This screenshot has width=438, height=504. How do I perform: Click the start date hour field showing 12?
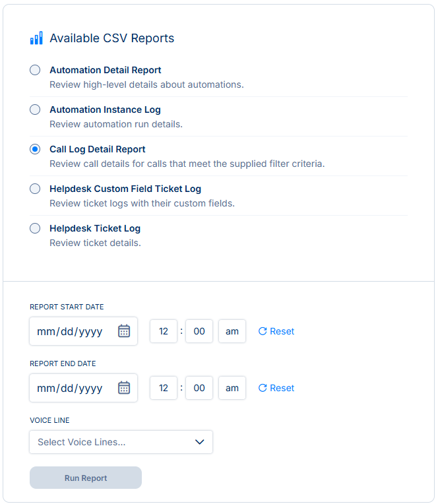[164, 331]
